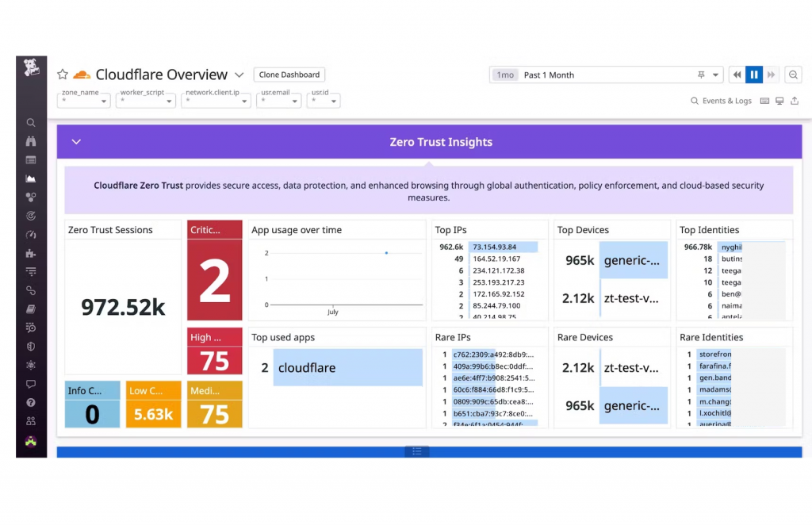Screen dimensions: 812x525
Task: Click the zoom-out magnifier icon
Action: tap(793, 75)
